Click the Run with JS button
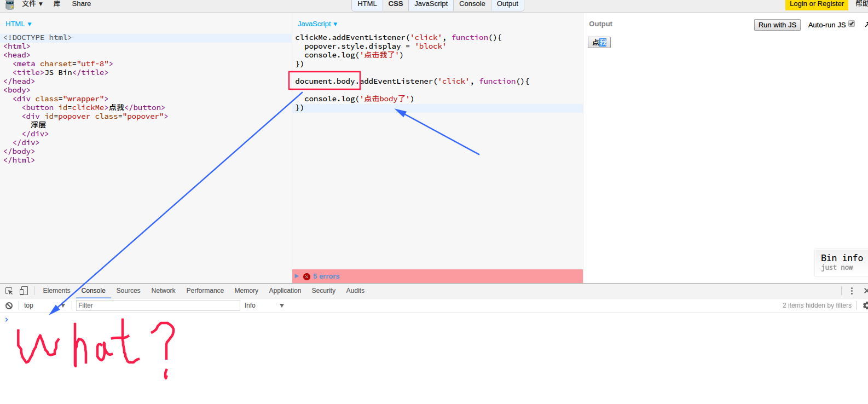This screenshot has width=868, height=404. point(777,25)
